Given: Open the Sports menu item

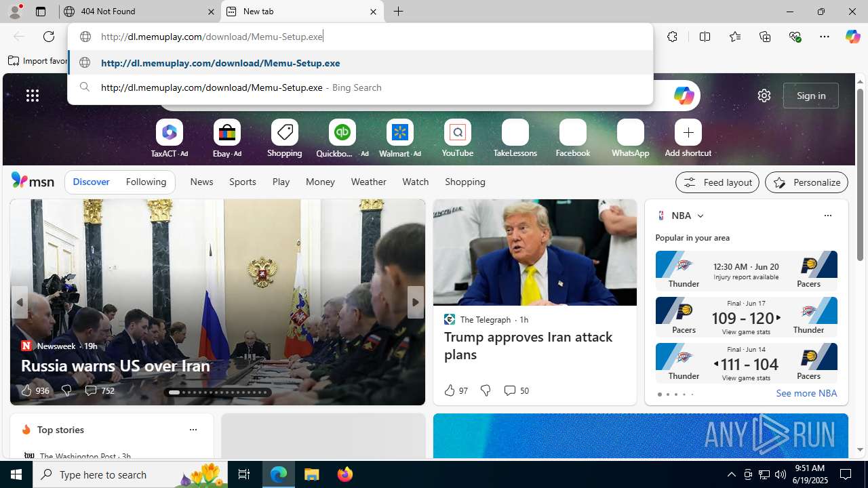Looking at the screenshot, I should 243,182.
